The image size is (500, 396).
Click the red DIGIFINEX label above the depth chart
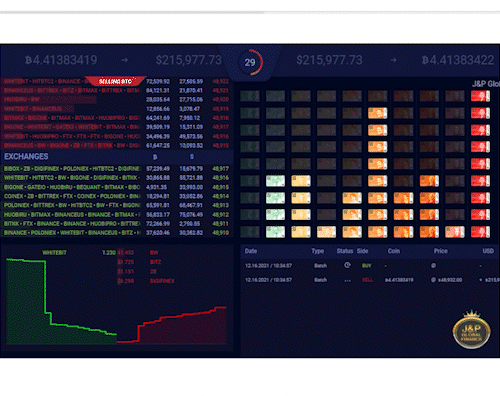[x=162, y=281]
